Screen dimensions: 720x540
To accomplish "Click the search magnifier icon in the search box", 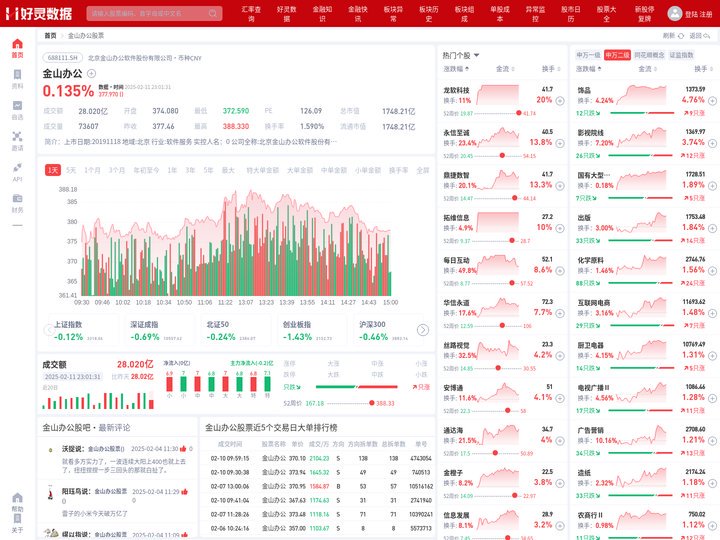I will [x=213, y=13].
